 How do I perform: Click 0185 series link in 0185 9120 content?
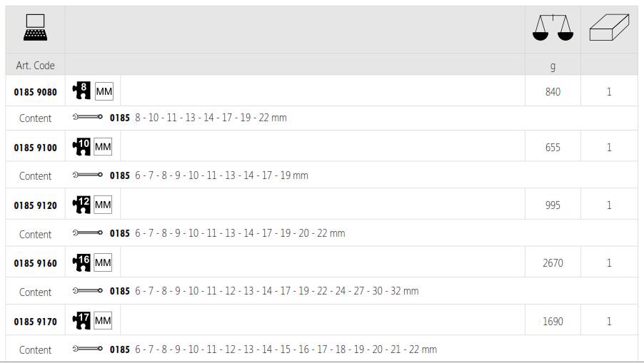click(119, 233)
